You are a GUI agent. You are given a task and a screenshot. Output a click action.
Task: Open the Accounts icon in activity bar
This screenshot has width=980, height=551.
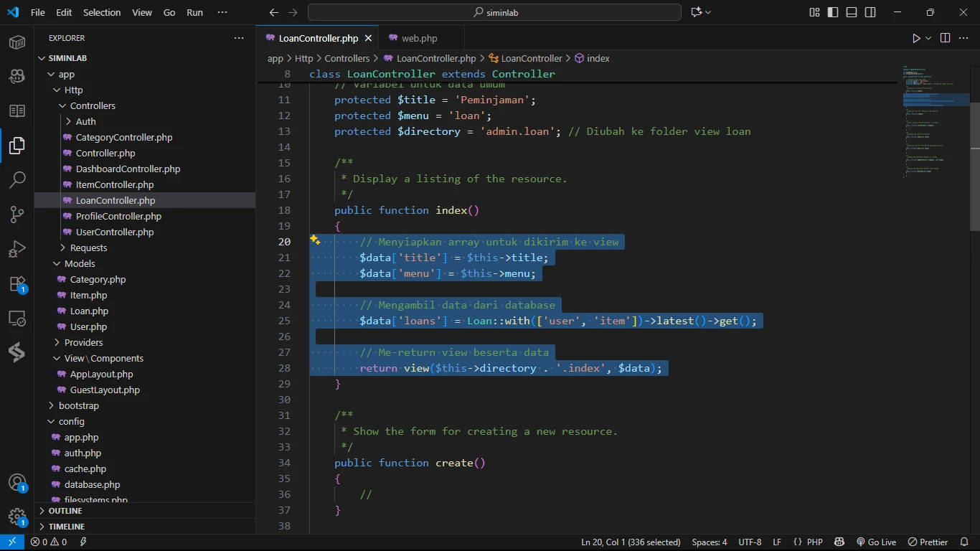point(17,483)
